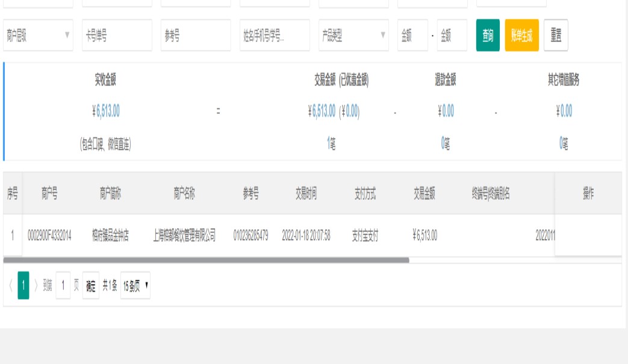Open the 商户层级 dropdown

[x=38, y=35]
